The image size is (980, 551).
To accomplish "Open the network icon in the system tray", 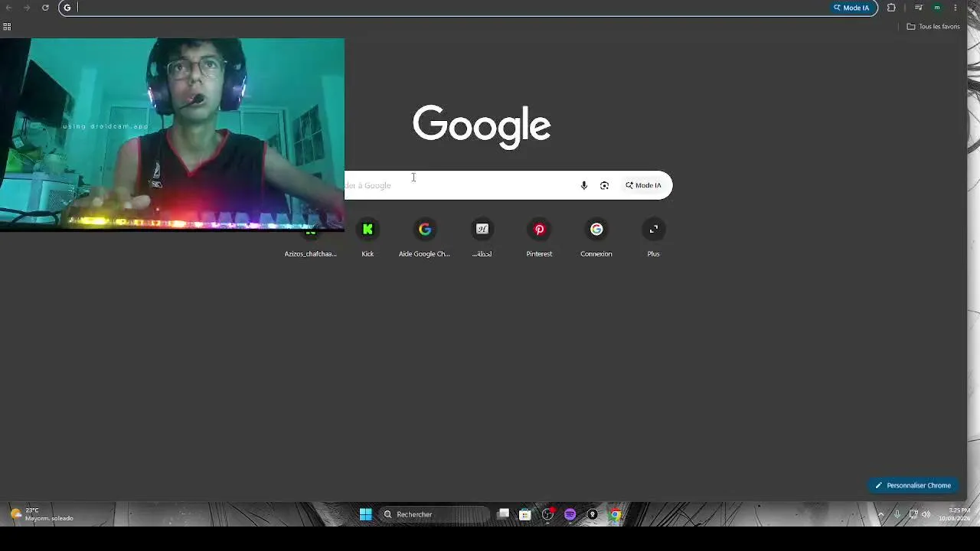I will click(x=913, y=514).
